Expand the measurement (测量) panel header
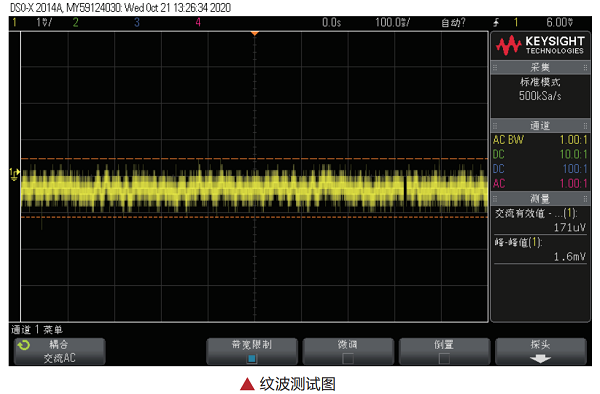600x394 pixels. pyautogui.click(x=540, y=199)
